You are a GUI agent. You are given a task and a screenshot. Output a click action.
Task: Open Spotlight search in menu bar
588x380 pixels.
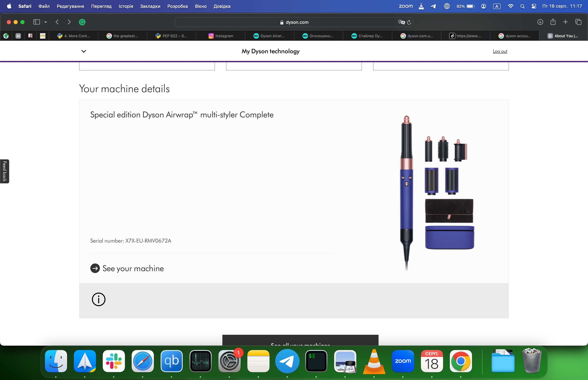pos(522,6)
